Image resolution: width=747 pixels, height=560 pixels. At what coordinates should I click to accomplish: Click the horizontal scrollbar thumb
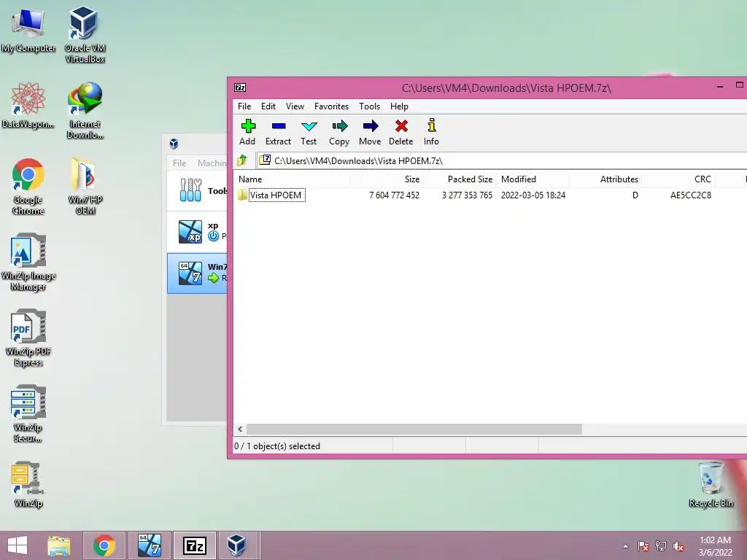[414, 429]
